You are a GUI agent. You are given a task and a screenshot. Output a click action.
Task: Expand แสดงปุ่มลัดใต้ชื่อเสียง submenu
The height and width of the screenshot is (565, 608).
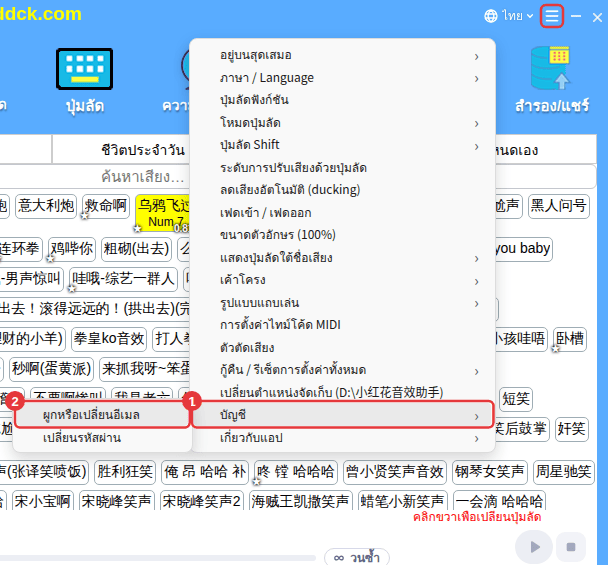pyautogui.click(x=342, y=258)
